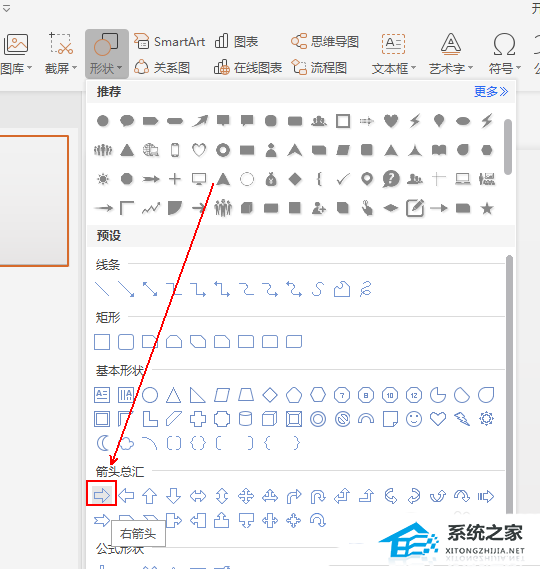
Task: Choose the recommended checkmark shape
Action: (x=343, y=179)
